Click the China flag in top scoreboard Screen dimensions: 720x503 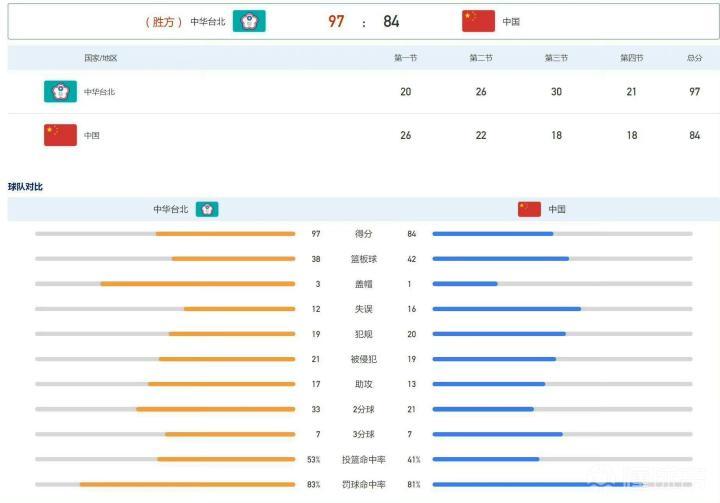[478, 21]
